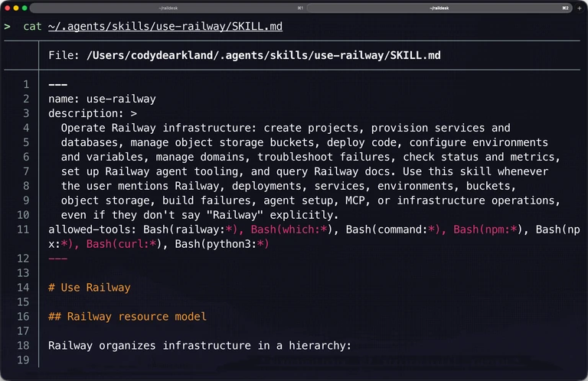Click line number 16 in the gutter

[23, 317]
